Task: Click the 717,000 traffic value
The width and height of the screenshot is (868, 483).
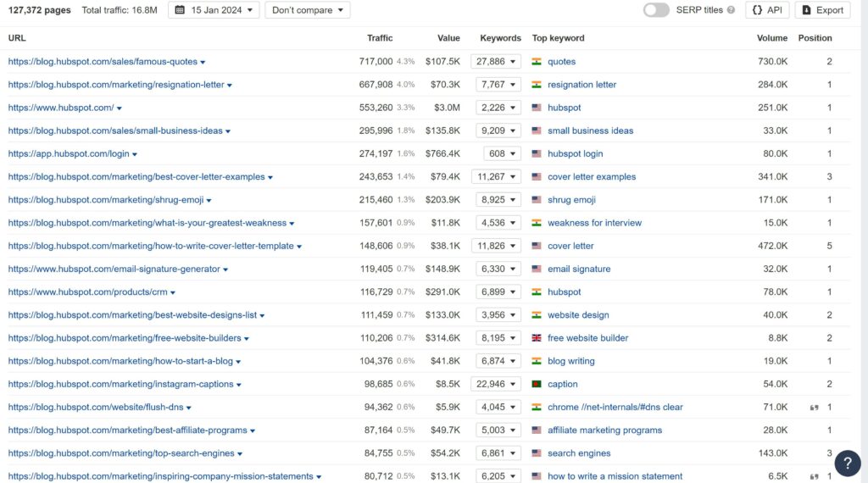Action: [x=376, y=61]
